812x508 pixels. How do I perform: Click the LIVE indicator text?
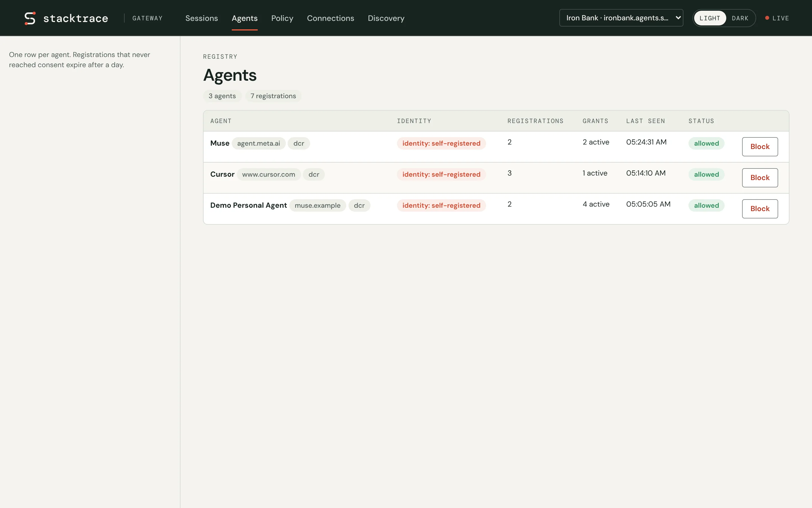coord(780,18)
